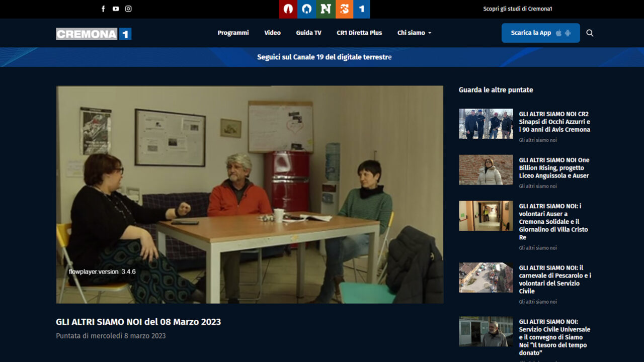Open CR1 Diretta Plus
The height and width of the screenshot is (362, 644).
point(359,33)
